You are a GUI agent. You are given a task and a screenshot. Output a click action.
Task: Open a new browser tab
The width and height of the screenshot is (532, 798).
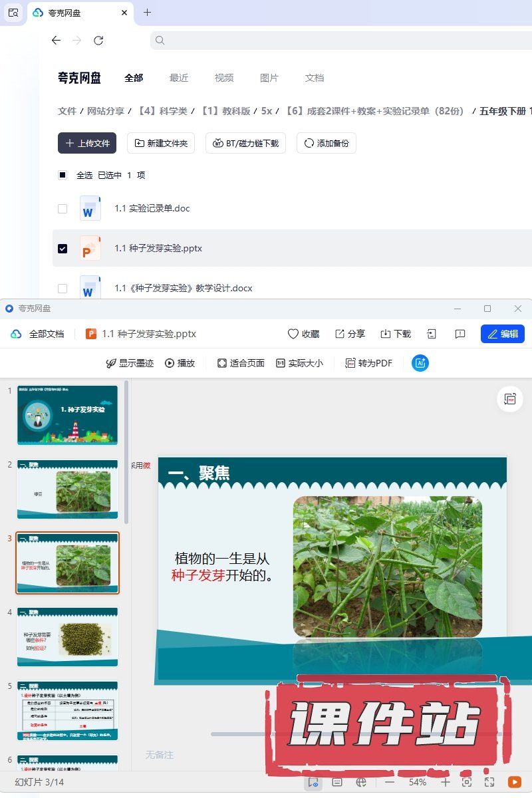tap(148, 13)
